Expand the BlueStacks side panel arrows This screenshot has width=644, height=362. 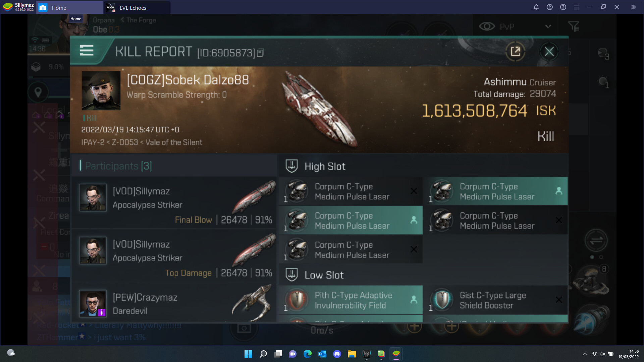(x=633, y=7)
